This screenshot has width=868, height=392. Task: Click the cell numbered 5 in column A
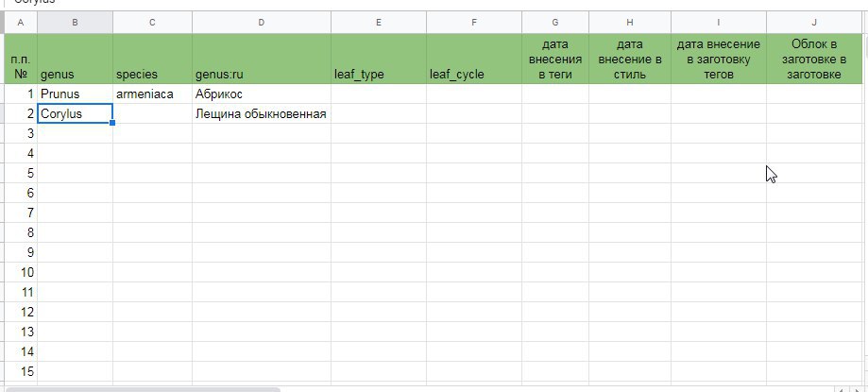pyautogui.click(x=21, y=173)
